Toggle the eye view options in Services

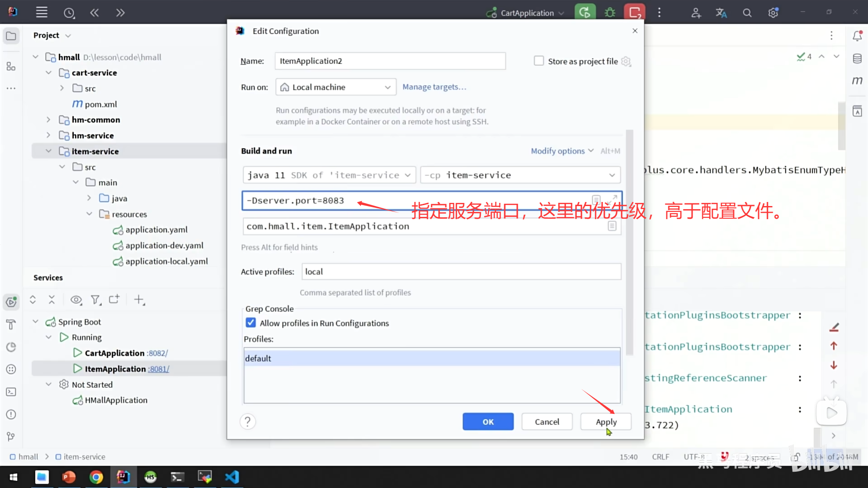click(76, 300)
